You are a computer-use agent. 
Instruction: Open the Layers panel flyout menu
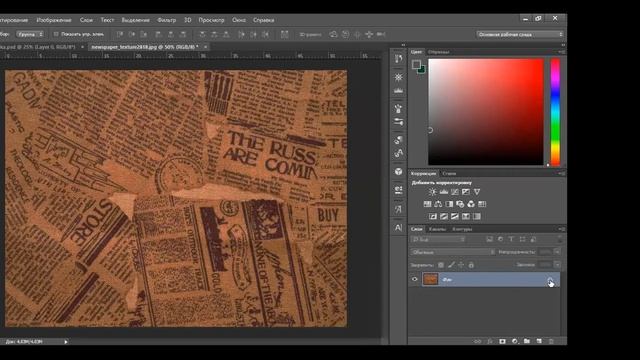562,229
